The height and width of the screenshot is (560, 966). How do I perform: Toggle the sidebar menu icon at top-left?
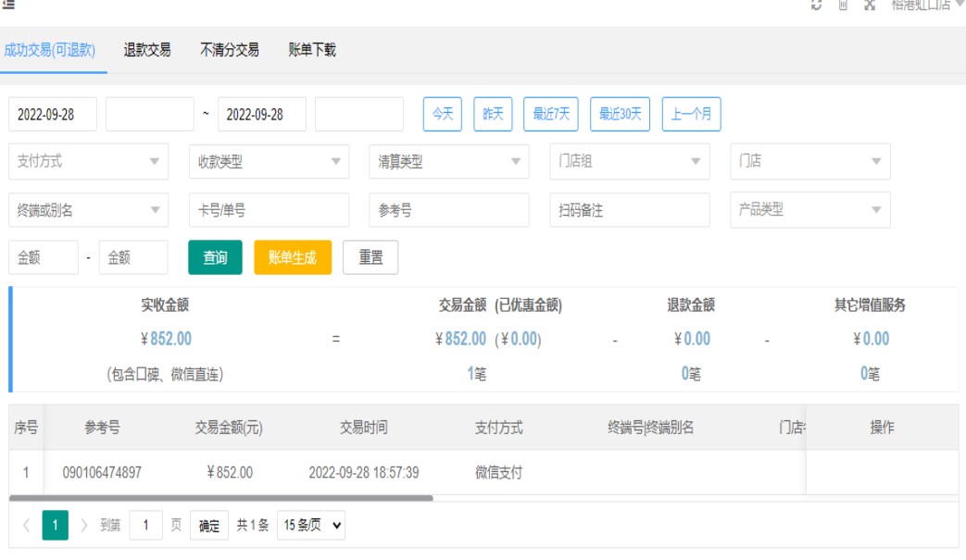[x=8, y=4]
